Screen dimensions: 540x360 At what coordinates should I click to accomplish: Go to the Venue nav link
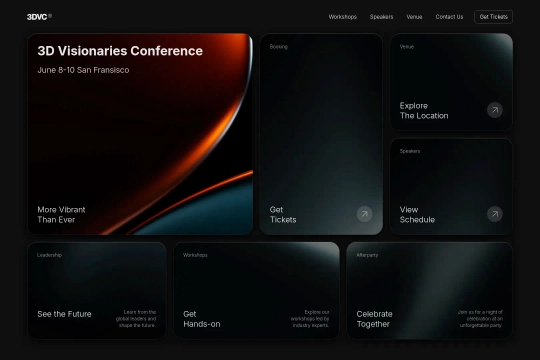414,17
